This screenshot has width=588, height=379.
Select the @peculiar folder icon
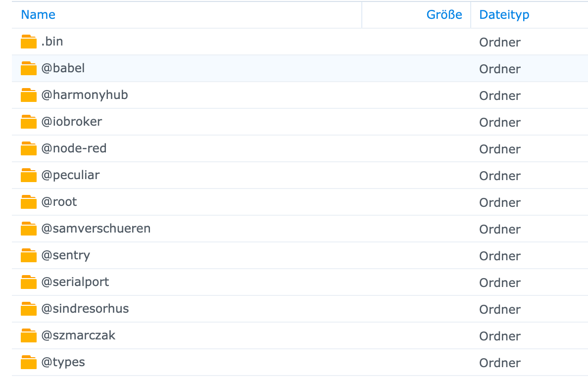pyautogui.click(x=29, y=175)
